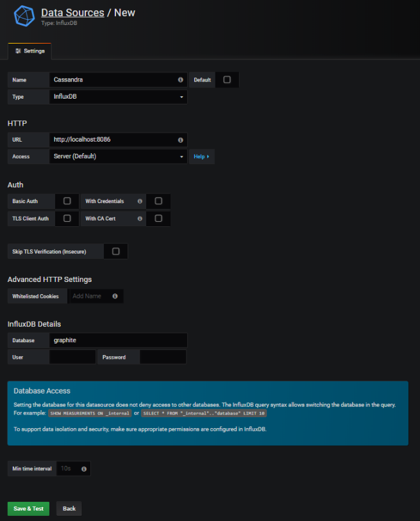Check the TLS Client Auth box
The width and height of the screenshot is (420, 521).
tap(67, 219)
